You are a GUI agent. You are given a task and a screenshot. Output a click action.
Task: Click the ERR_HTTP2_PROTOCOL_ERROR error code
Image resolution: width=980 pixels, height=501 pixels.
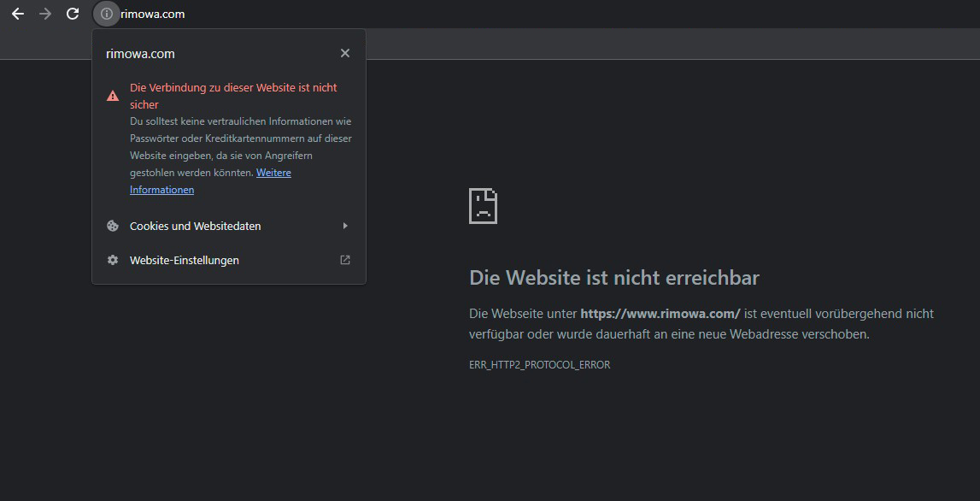click(x=539, y=365)
